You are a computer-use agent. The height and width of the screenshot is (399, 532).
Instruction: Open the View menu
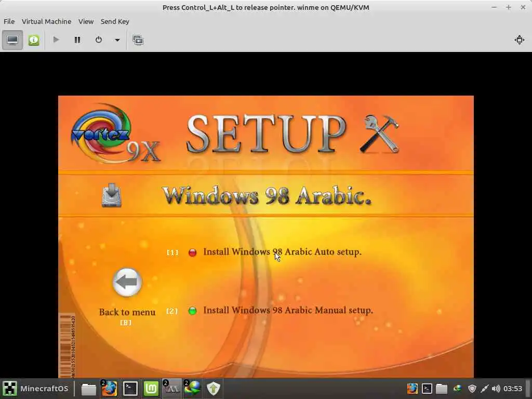(86, 21)
